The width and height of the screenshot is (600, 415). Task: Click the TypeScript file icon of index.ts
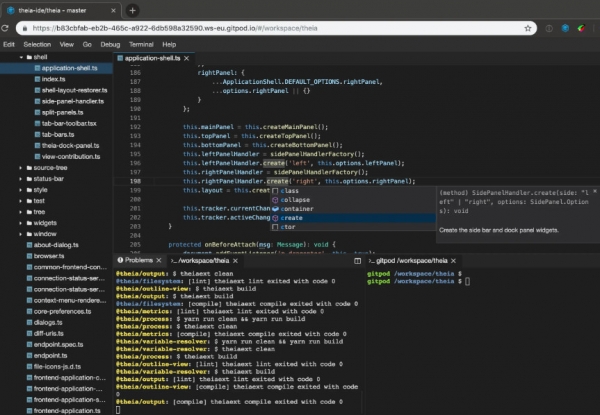click(36, 79)
